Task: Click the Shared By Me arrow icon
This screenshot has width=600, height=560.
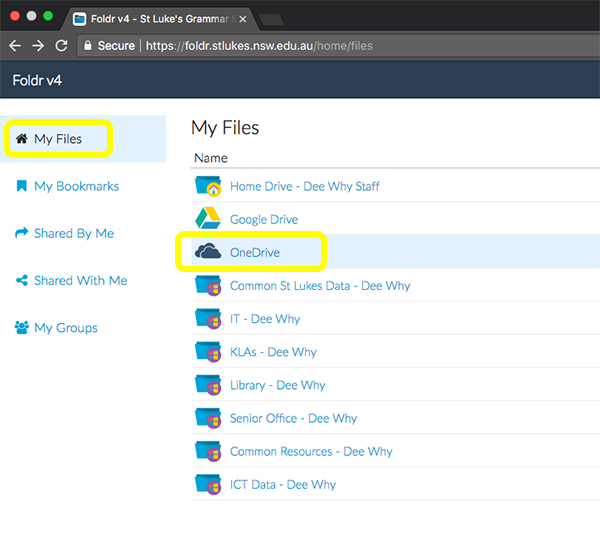Action: coord(22,233)
